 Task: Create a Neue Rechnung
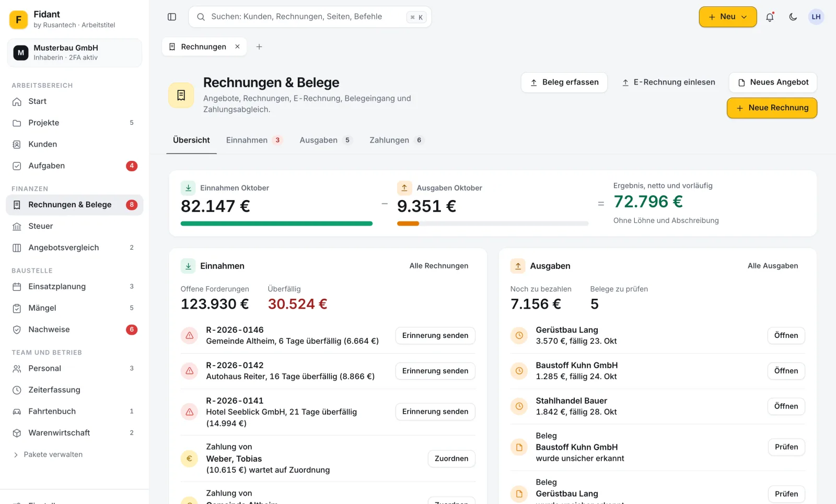[x=772, y=108]
